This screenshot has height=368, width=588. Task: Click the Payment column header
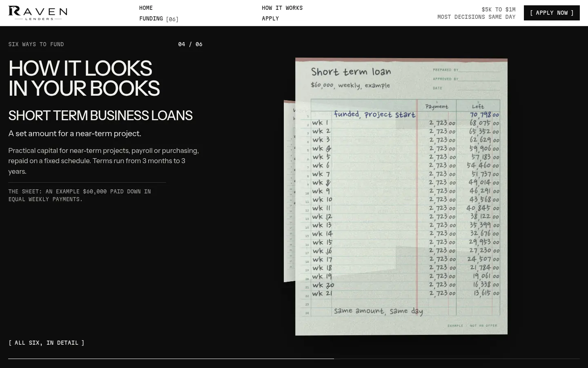tap(437, 106)
